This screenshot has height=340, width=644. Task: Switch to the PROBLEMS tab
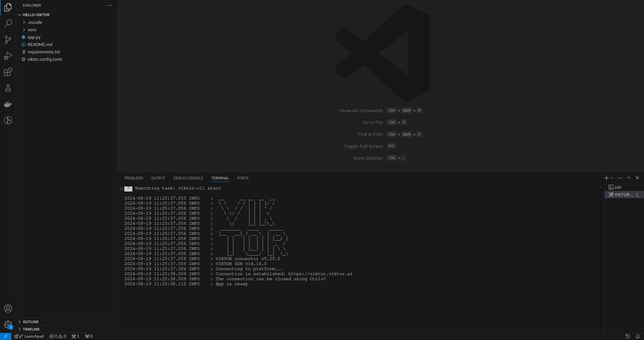click(134, 178)
